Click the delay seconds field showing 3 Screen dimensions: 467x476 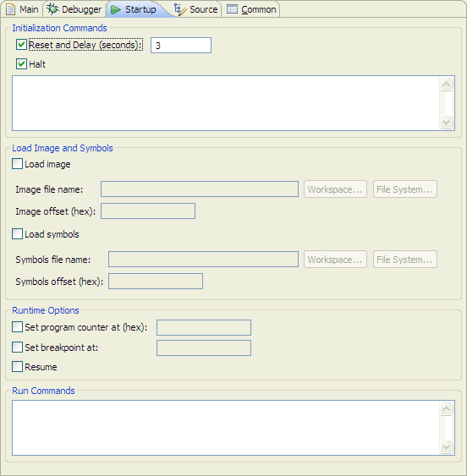click(181, 45)
